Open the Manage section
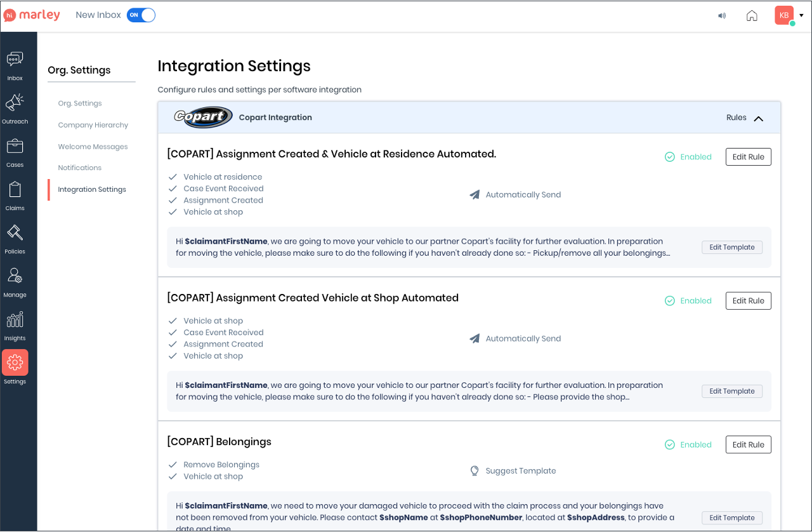Screen dimensions: 812x532 (15, 279)
